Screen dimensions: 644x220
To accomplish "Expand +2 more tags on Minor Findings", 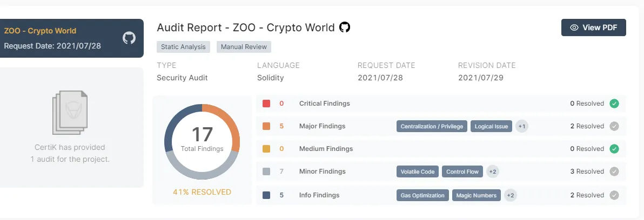I will (492, 171).
